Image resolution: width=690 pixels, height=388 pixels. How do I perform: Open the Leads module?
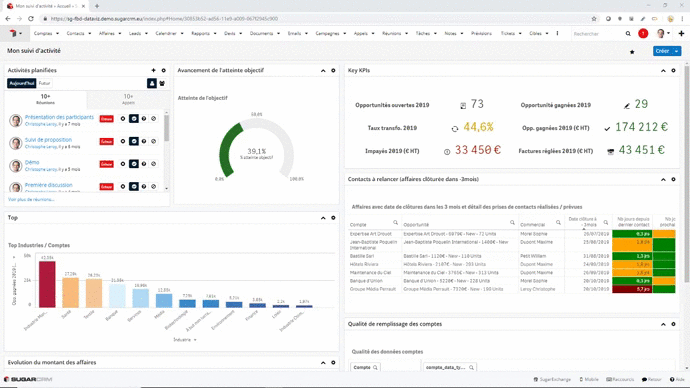(x=135, y=33)
